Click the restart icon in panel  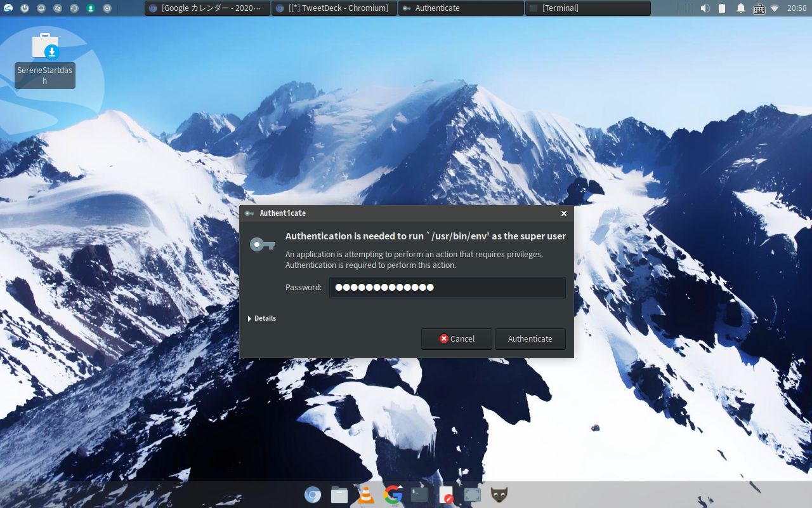pyautogui.click(x=74, y=8)
